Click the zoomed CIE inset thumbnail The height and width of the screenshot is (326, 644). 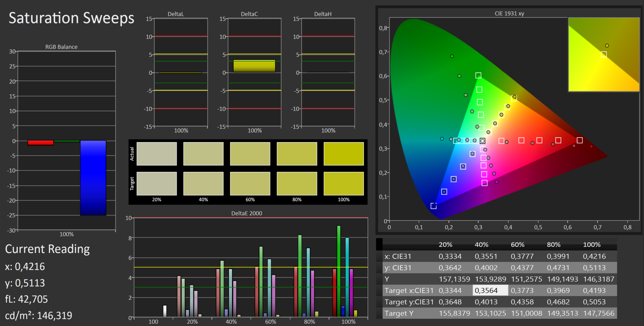(604, 55)
